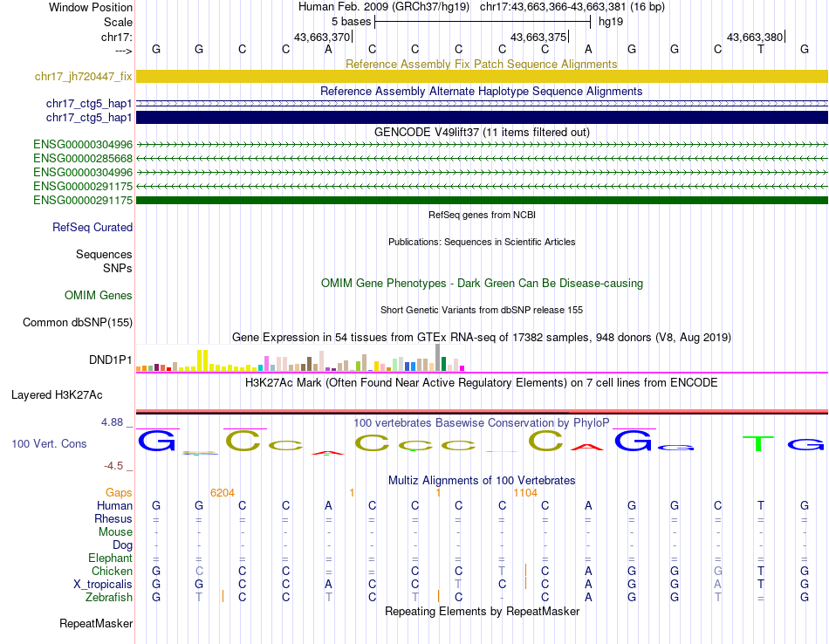Click the chr17_jh720447_fix track label
Screen dimensions: 829x644
[x=83, y=77]
